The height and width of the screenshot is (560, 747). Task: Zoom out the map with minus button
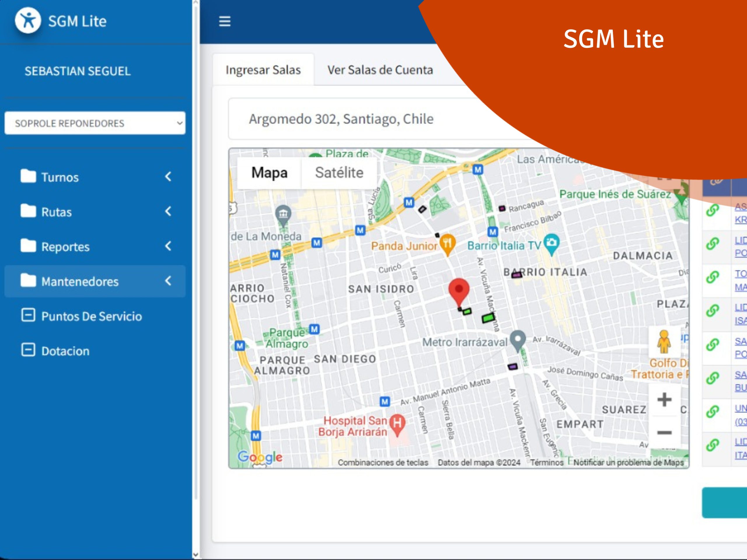[664, 433]
